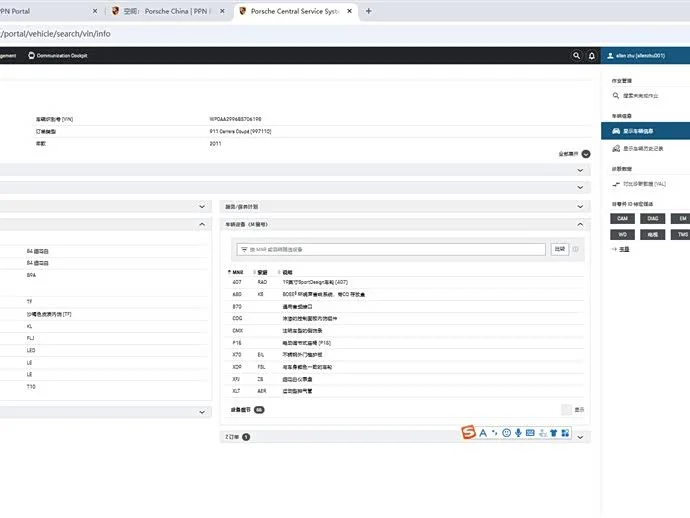Expand the second full-width collapsed section
The image size is (690, 518).
tap(580, 187)
